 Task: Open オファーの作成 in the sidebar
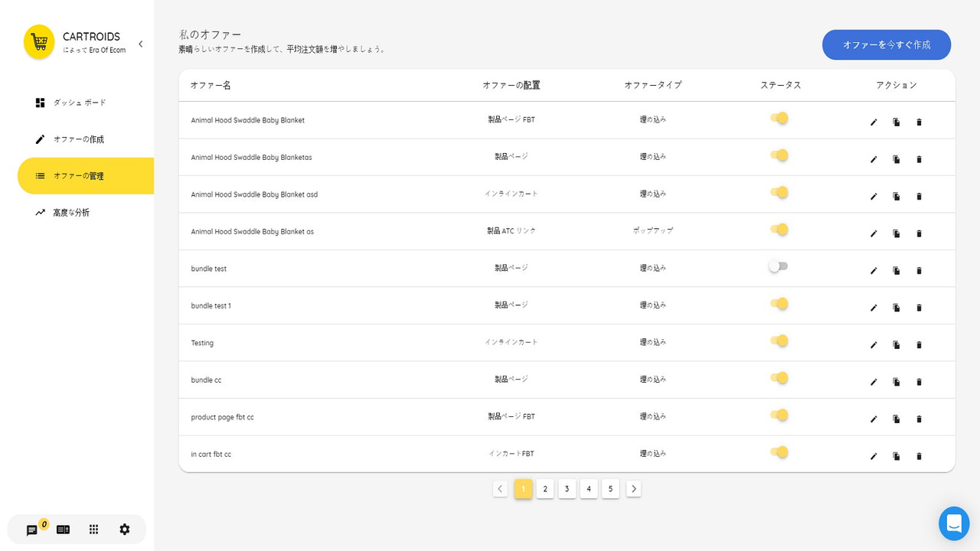pyautogui.click(x=86, y=139)
